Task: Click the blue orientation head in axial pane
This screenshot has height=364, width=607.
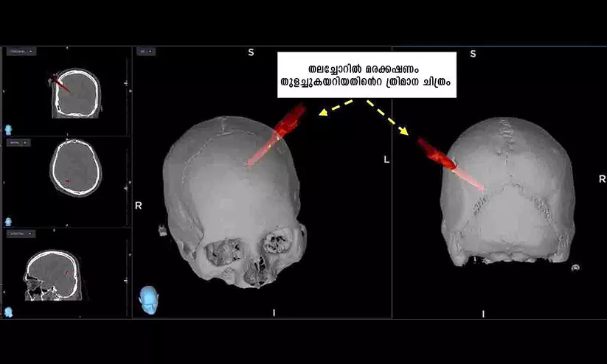Action: pos(8,221)
